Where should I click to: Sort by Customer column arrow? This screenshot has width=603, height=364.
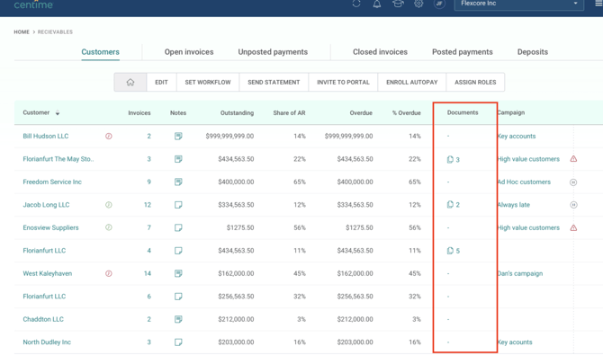point(58,113)
